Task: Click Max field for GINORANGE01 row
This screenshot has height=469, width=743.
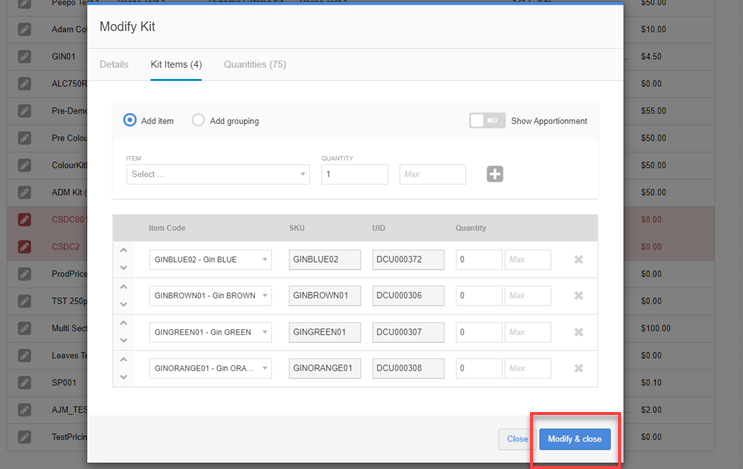Action: 528,368
